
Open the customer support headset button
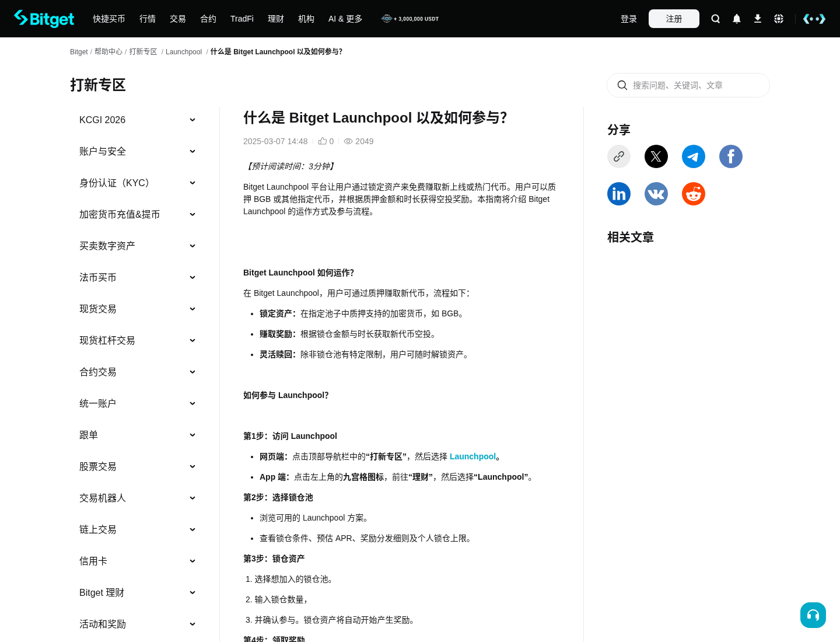(x=813, y=615)
